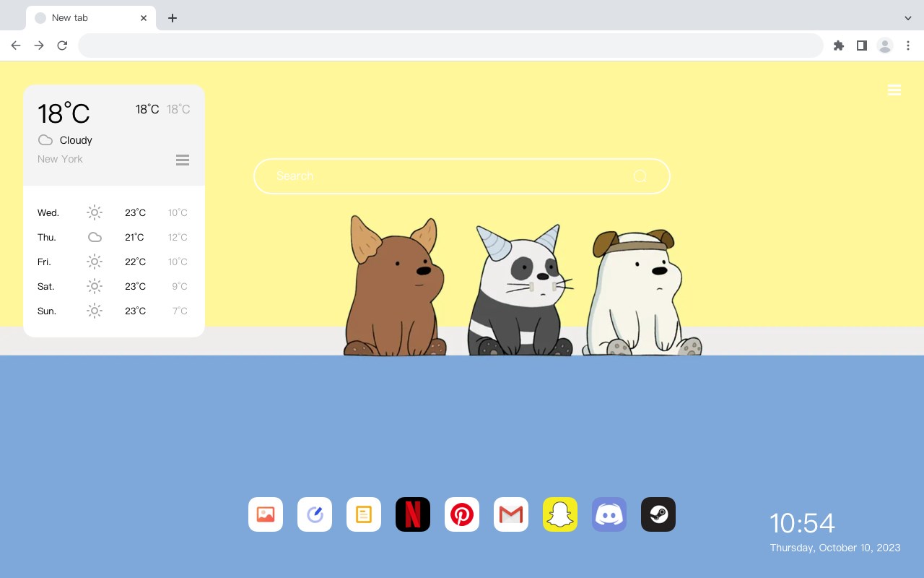Select the Wed. forecast row

[x=113, y=212]
